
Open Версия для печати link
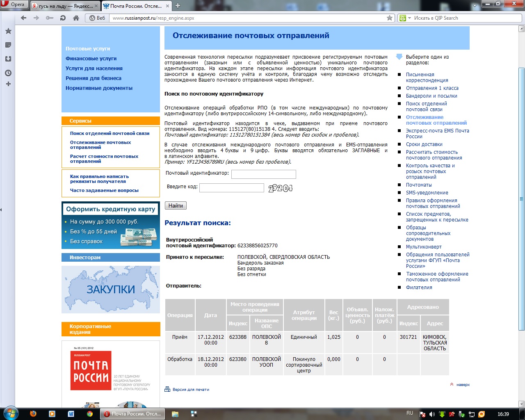pyautogui.click(x=191, y=390)
